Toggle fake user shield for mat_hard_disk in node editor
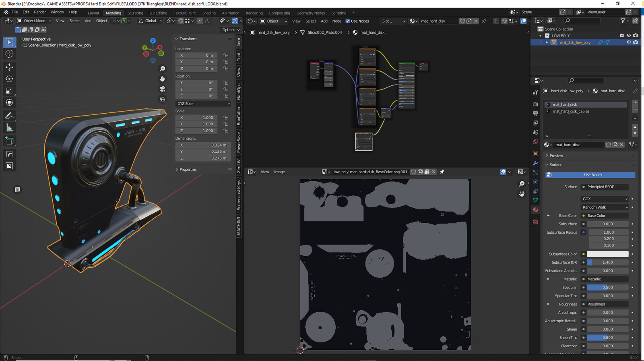Screen dimensions: 644x361 coord(462,21)
